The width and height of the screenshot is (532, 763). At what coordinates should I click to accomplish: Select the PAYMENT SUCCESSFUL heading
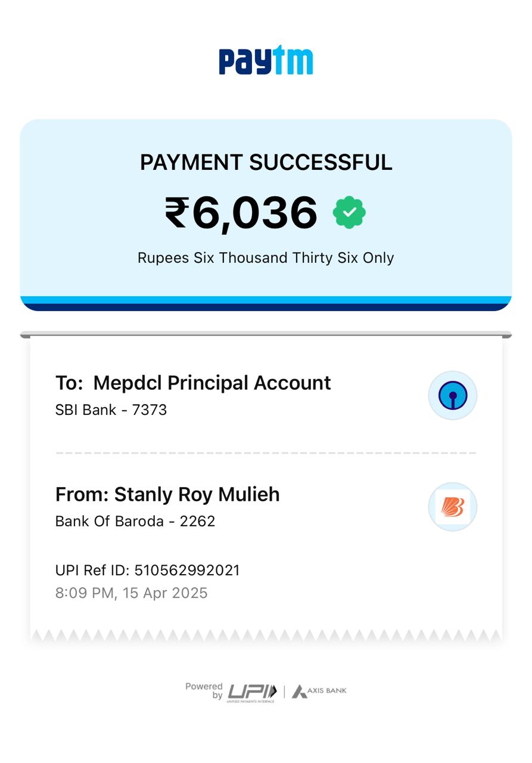point(266,163)
